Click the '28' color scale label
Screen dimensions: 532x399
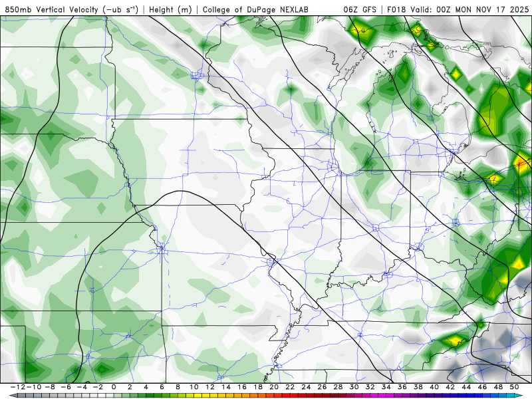click(x=338, y=387)
